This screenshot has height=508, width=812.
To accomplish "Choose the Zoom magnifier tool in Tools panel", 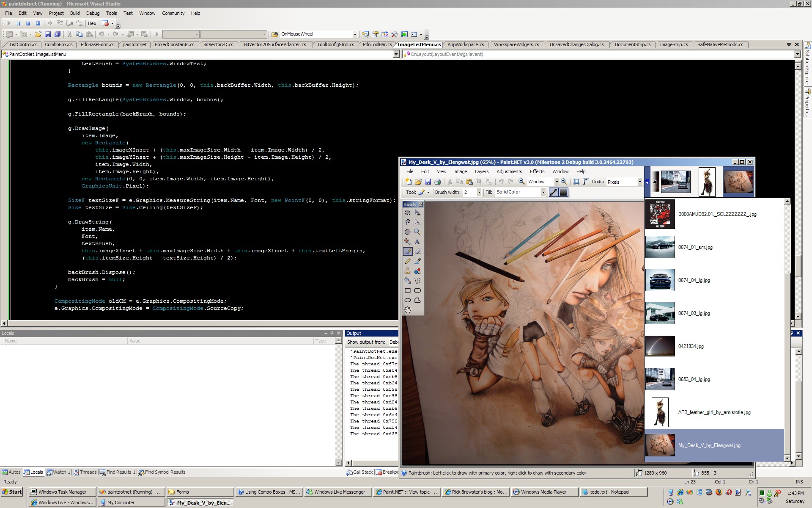I will 417,232.
